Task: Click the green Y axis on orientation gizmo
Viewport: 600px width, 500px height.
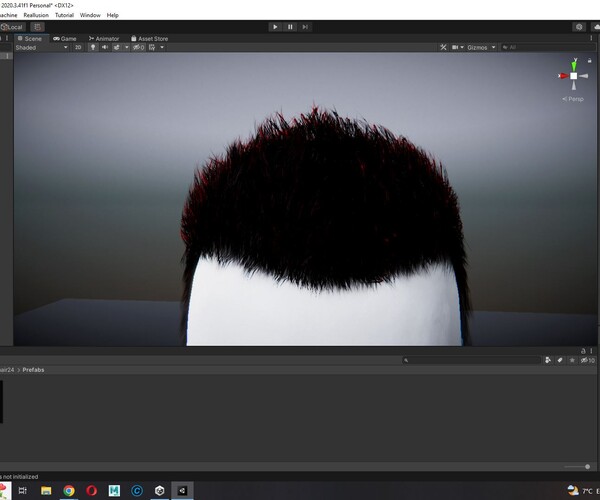Action: (574, 65)
